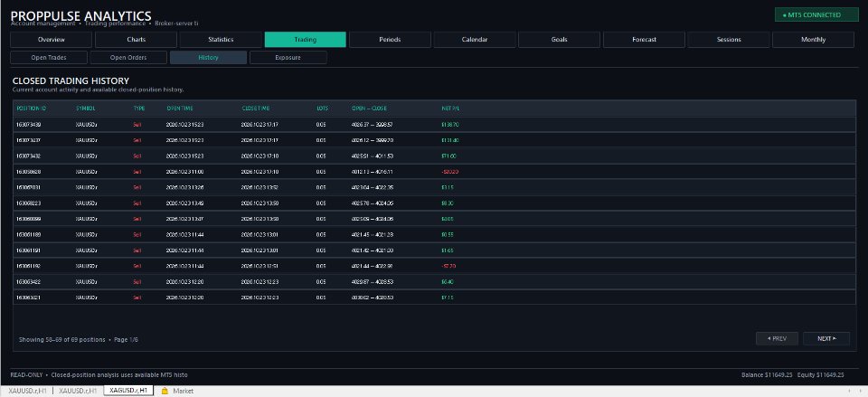Show the Open Trades sub-tab
The height and width of the screenshot is (397, 868).
49,58
